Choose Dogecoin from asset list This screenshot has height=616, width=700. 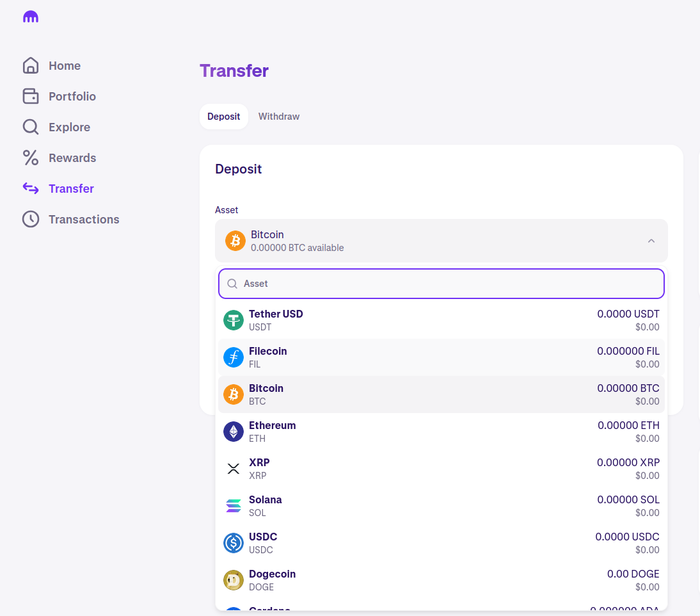tap(441, 580)
